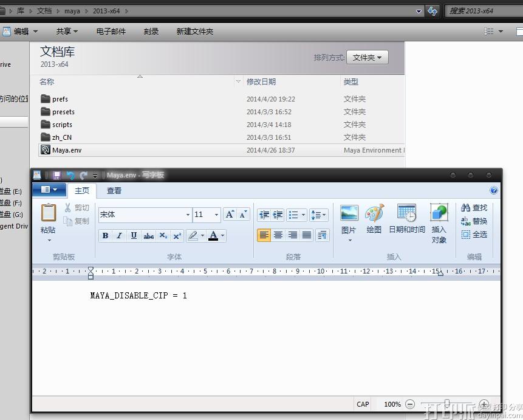This screenshot has height=420, width=523.
Task: Toggle Underline formatting in WordPad
Action: pyautogui.click(x=134, y=236)
